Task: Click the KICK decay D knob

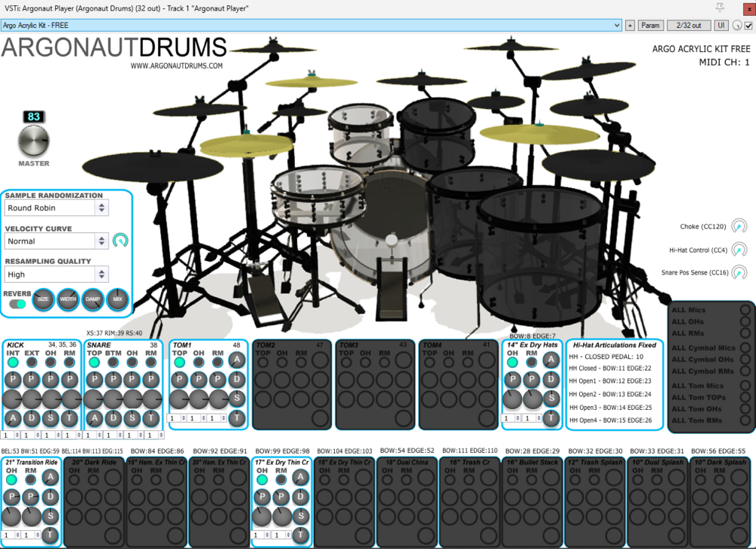Action: click(x=32, y=418)
